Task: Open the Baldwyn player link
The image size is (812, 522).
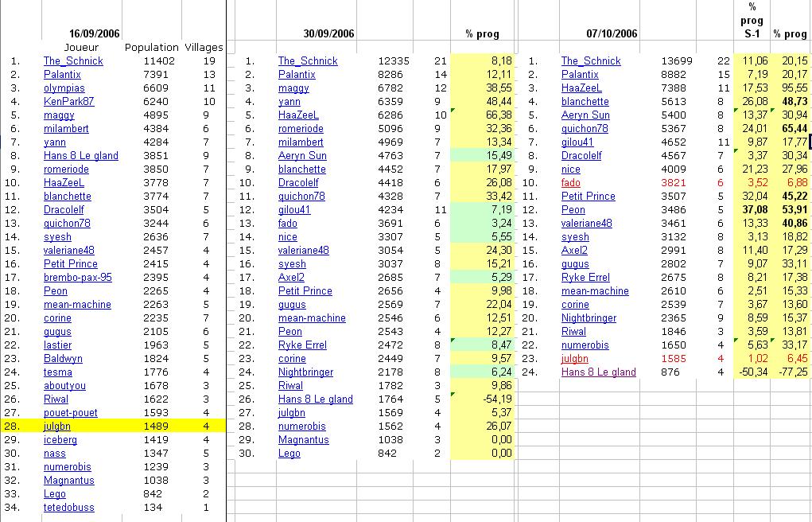Action: pos(63,358)
